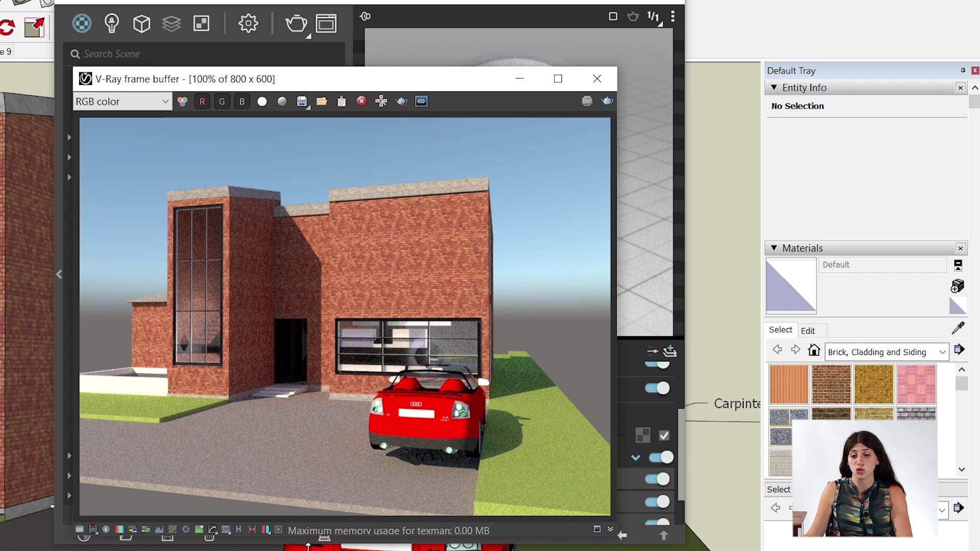980x551 pixels.
Task: Enable the alpha channel white circle toggle
Action: pyautogui.click(x=262, y=101)
